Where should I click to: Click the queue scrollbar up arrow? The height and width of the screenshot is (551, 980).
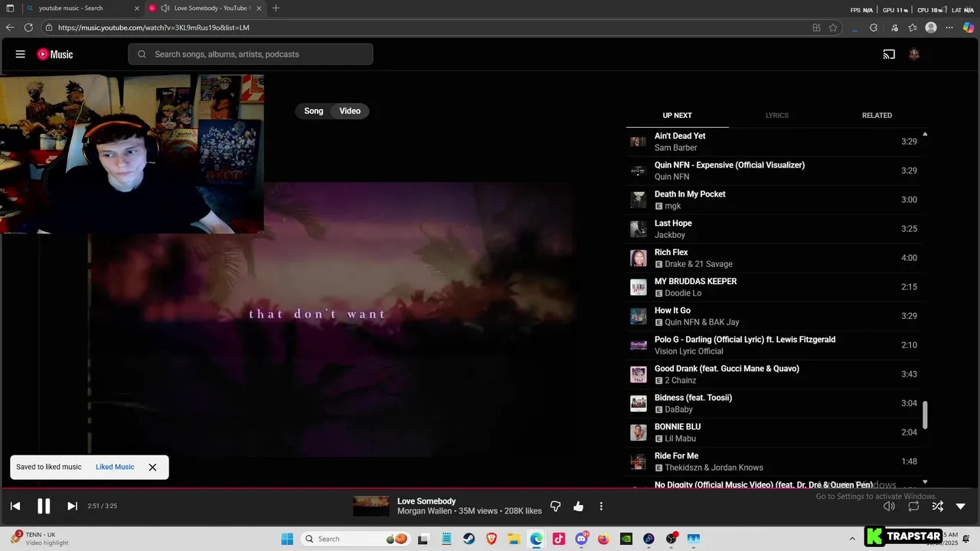(x=925, y=134)
